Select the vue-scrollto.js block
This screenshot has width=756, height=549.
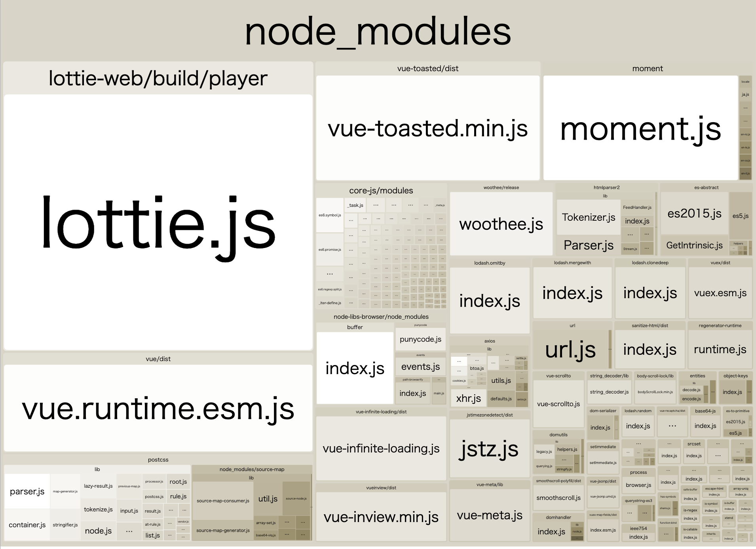[x=558, y=404]
